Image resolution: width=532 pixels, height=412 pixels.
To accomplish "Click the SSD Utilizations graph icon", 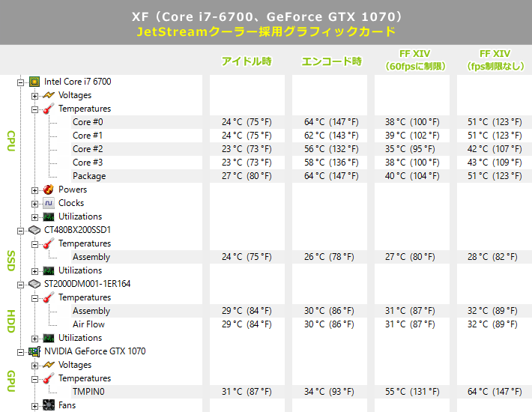I will (x=49, y=270).
